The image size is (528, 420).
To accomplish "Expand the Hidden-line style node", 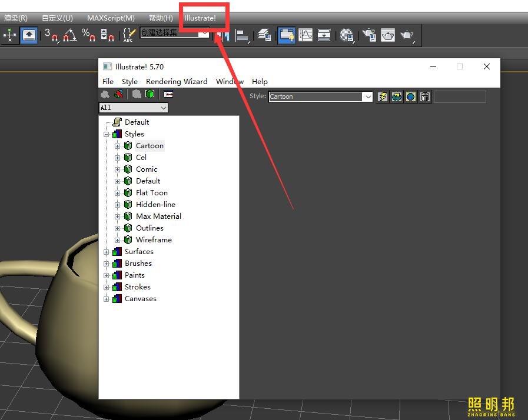I will [x=118, y=205].
